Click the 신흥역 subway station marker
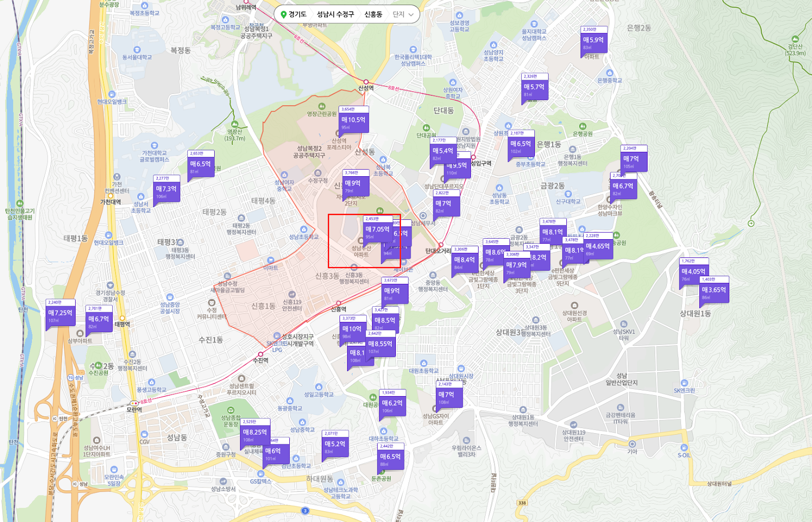This screenshot has width=812, height=522. [x=337, y=303]
